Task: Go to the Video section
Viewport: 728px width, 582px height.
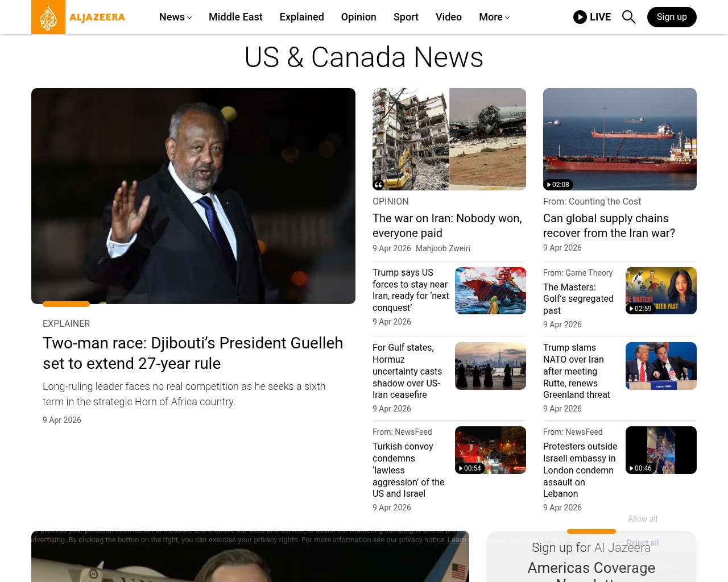Action: (449, 17)
